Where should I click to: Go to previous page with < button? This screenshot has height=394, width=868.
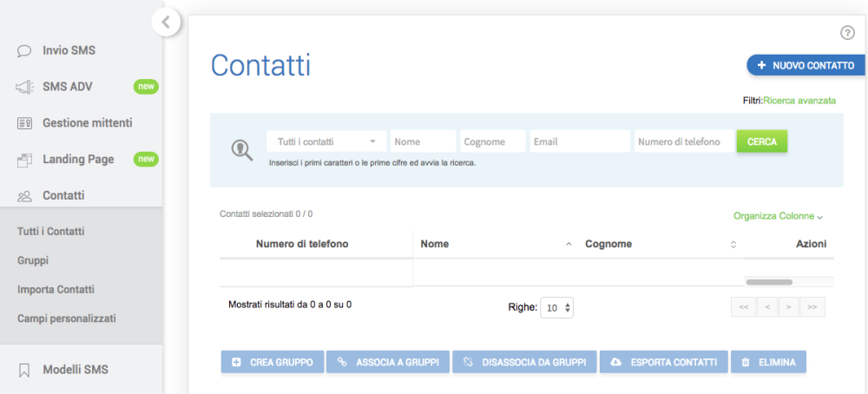[x=766, y=307]
